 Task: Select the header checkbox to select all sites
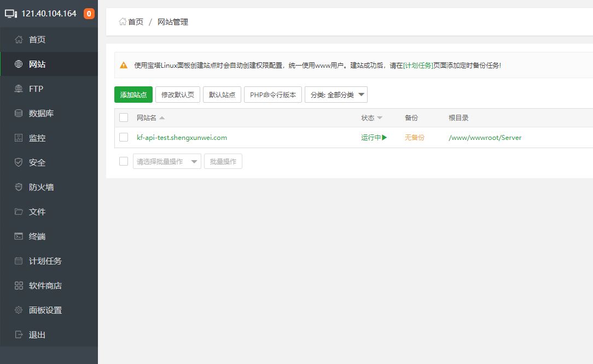tap(123, 118)
